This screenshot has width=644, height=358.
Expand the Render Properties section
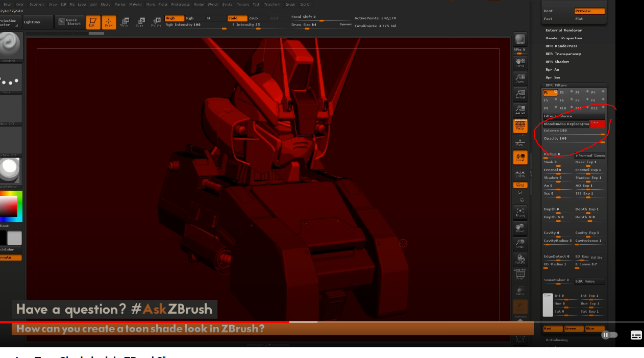click(x=563, y=38)
